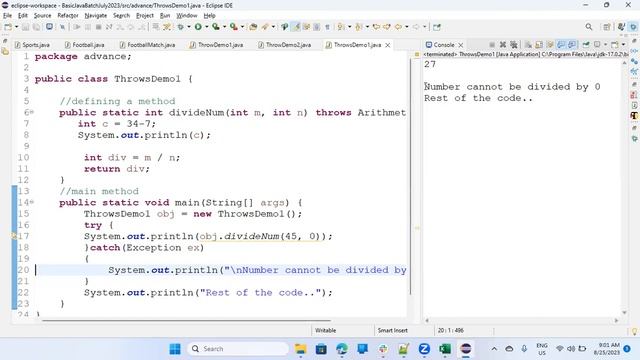Click the Open Perspective icon
This screenshot has width=640, height=360.
click(x=607, y=27)
